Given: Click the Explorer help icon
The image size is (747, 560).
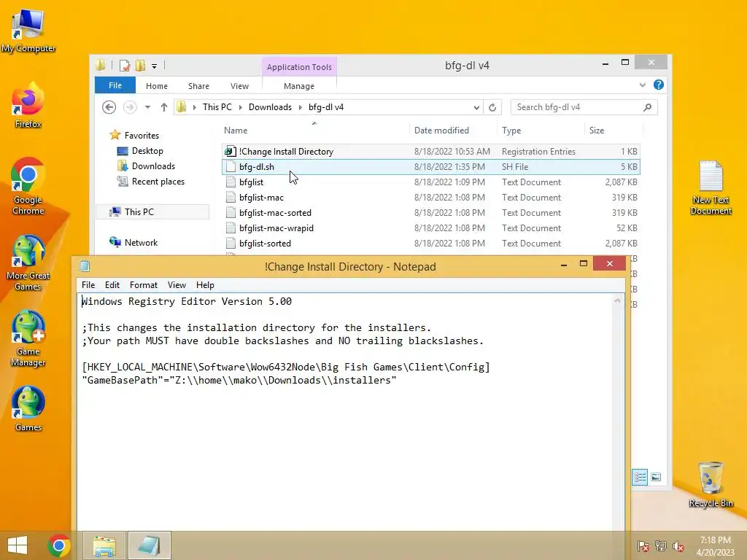Looking at the screenshot, I should coord(659,85).
